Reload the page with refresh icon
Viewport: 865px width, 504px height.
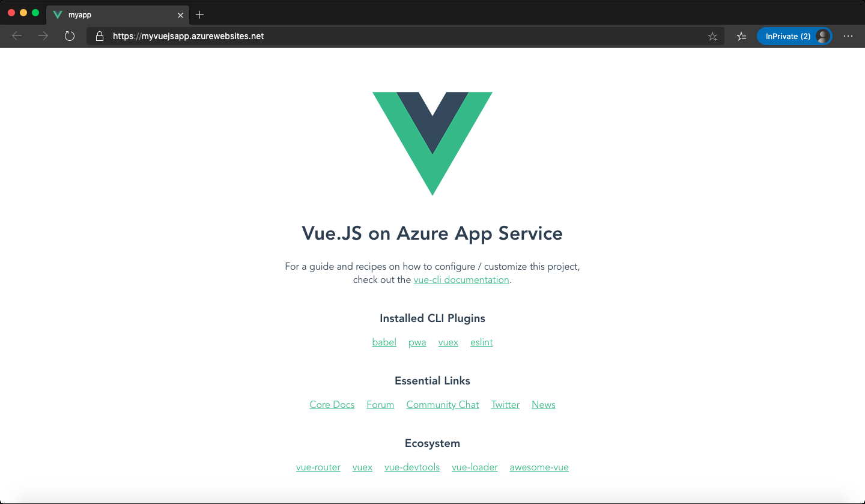(70, 36)
